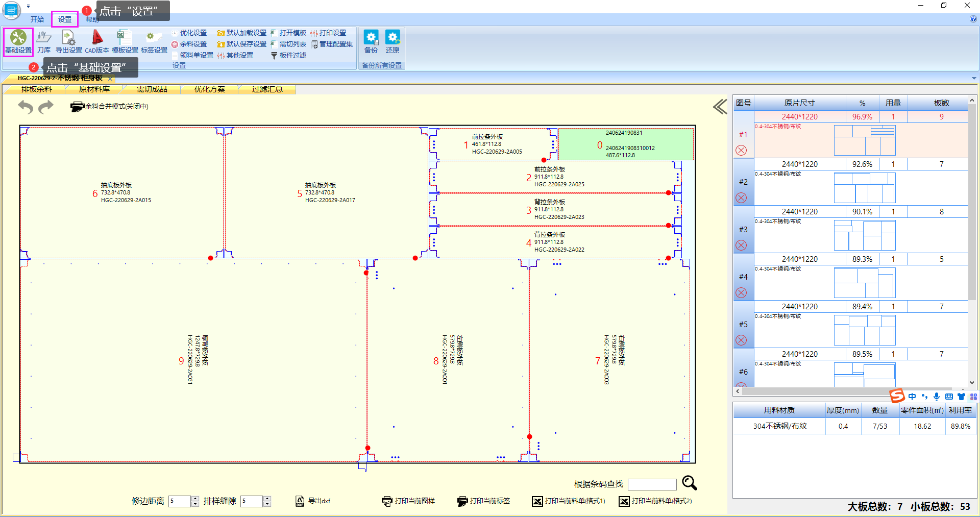Close the HGC-220629-2 document tab
This screenshot has height=517, width=980.
point(110,78)
